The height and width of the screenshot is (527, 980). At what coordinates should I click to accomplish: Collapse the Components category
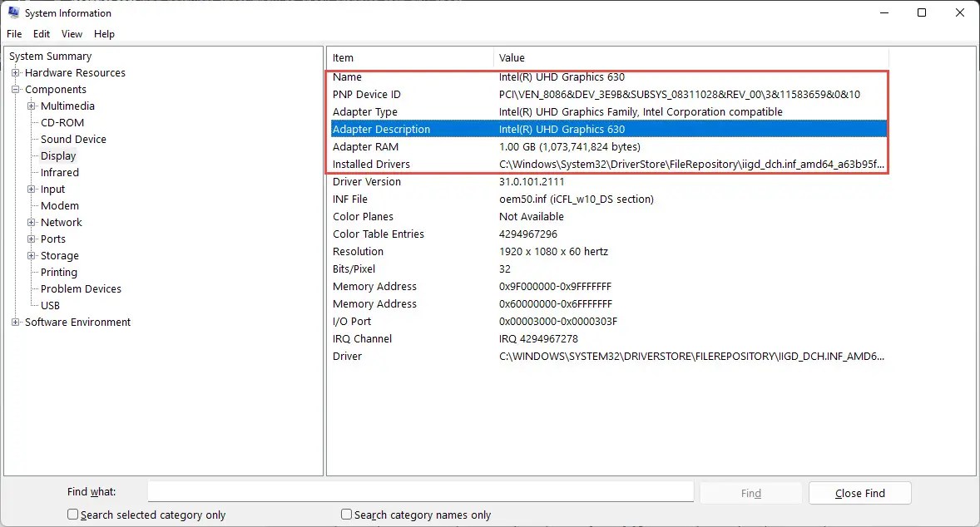click(17, 89)
